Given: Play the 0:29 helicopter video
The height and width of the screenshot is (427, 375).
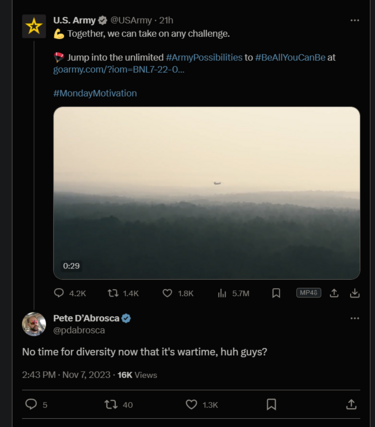Looking at the screenshot, I should tap(207, 193).
